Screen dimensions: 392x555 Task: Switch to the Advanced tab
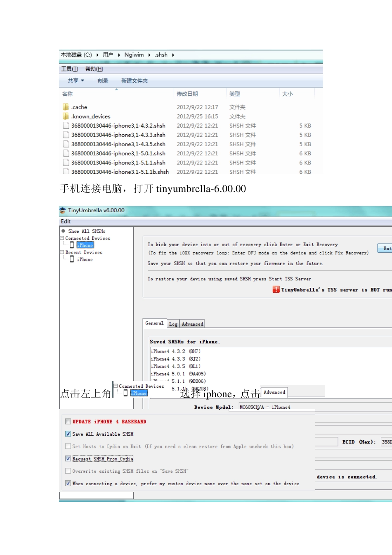click(192, 324)
